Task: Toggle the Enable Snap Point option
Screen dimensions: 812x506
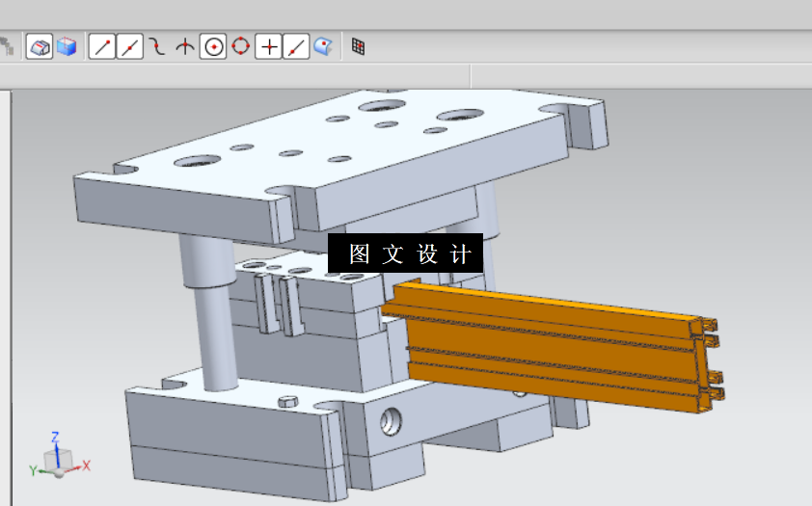Action: pyautogui.click(x=40, y=46)
